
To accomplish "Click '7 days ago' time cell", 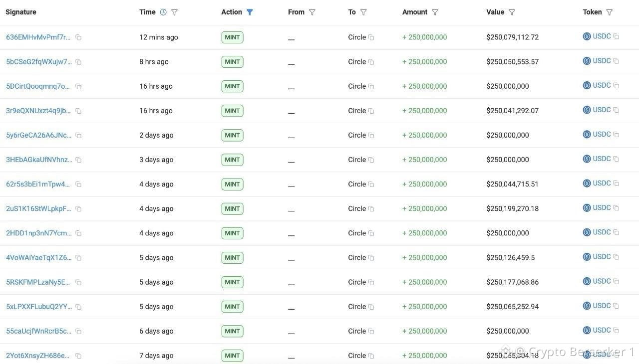I will (156, 356).
